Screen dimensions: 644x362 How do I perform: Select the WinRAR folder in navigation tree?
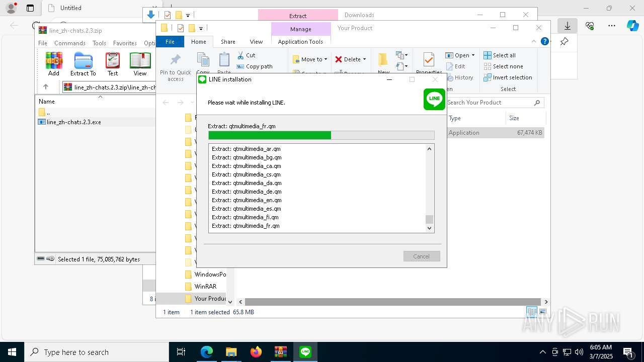click(205, 287)
